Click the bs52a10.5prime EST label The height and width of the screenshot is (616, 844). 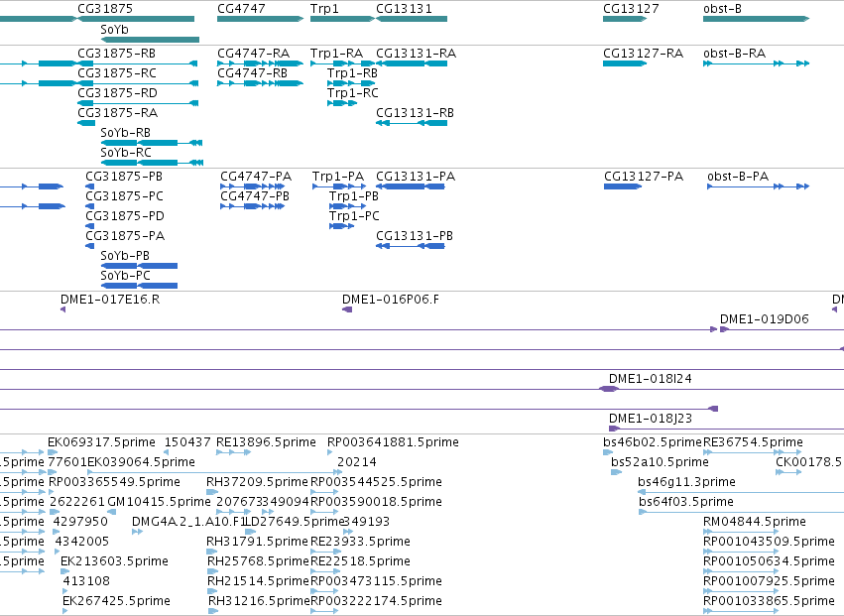(x=660, y=462)
